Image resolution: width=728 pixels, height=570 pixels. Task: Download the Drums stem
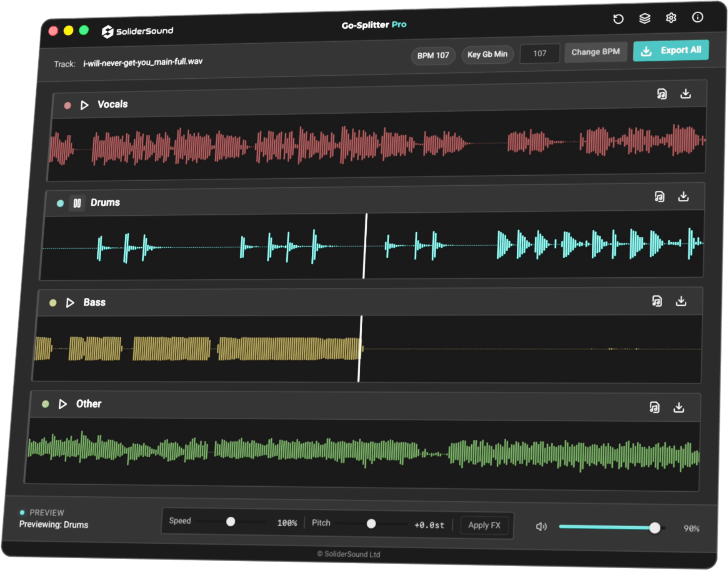click(x=683, y=196)
